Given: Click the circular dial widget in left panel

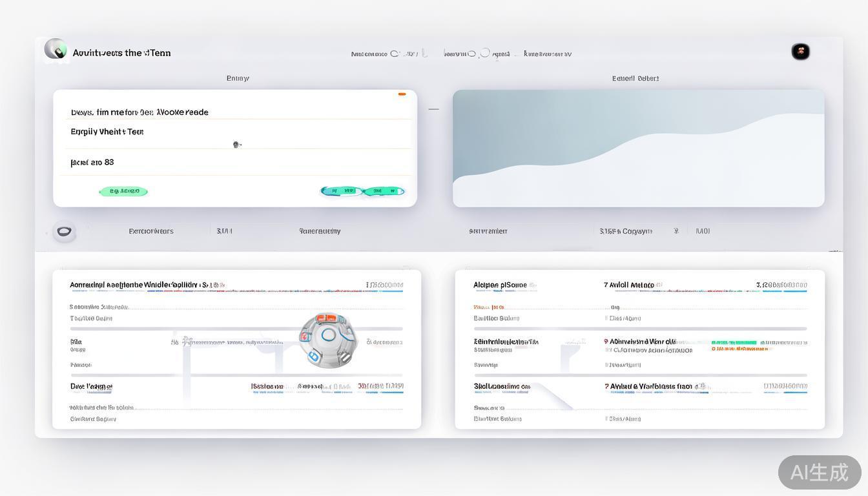Looking at the screenshot, I should coord(328,339).
